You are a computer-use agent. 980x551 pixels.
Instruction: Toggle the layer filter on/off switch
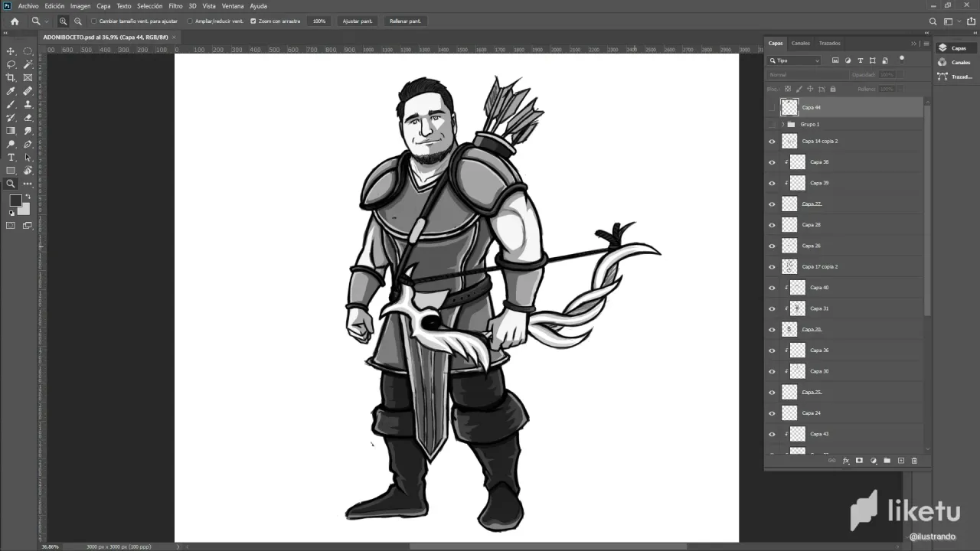902,59
